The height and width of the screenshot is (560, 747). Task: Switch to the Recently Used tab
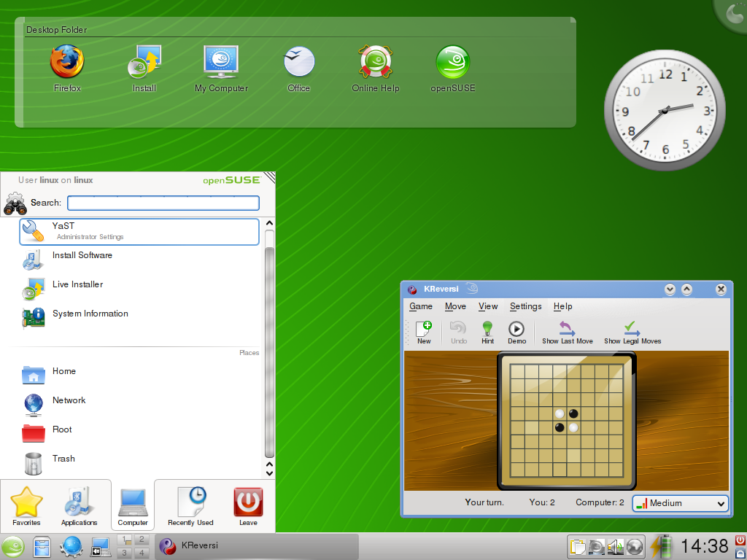[x=190, y=506]
